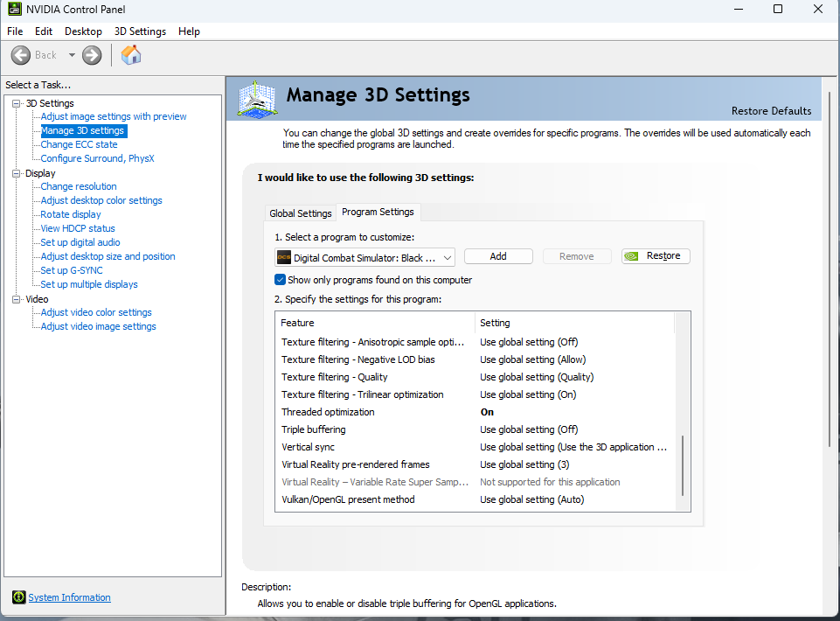Open View HDCP status

click(78, 228)
